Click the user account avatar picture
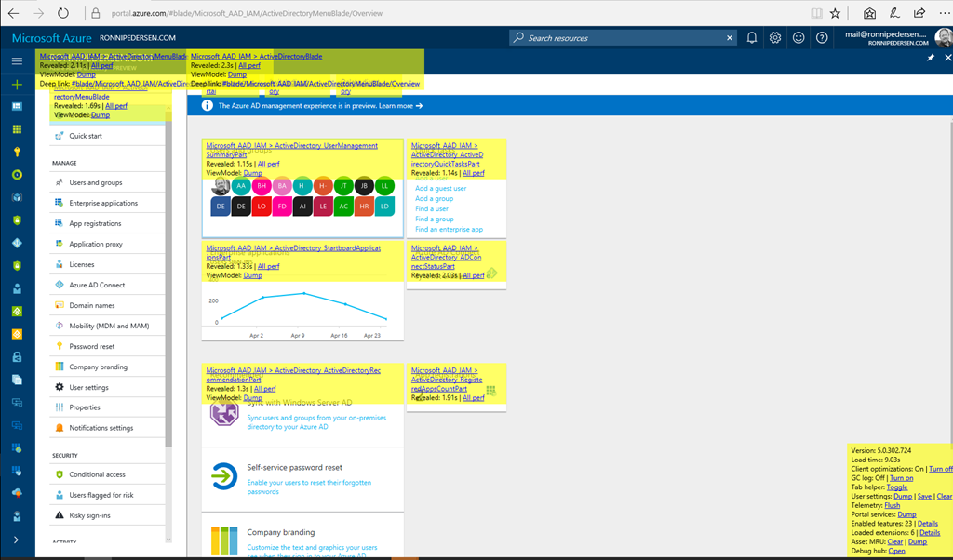Viewport: 953px width, 560px height. (944, 37)
